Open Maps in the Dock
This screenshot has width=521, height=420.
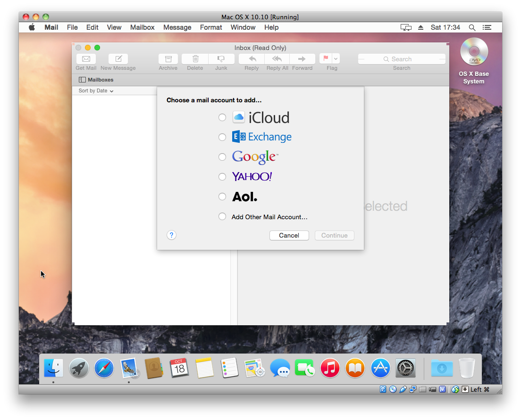(254, 368)
